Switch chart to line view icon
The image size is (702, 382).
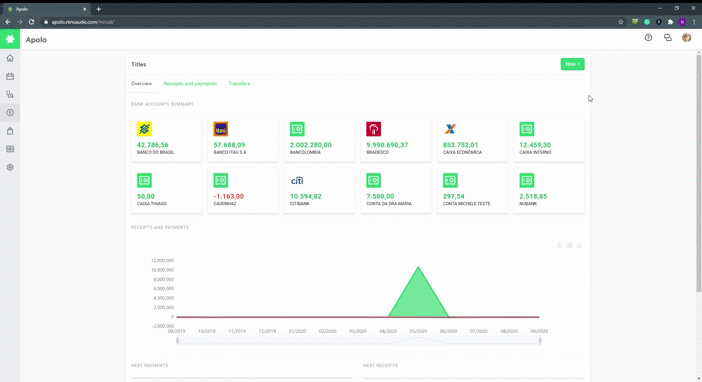point(560,245)
